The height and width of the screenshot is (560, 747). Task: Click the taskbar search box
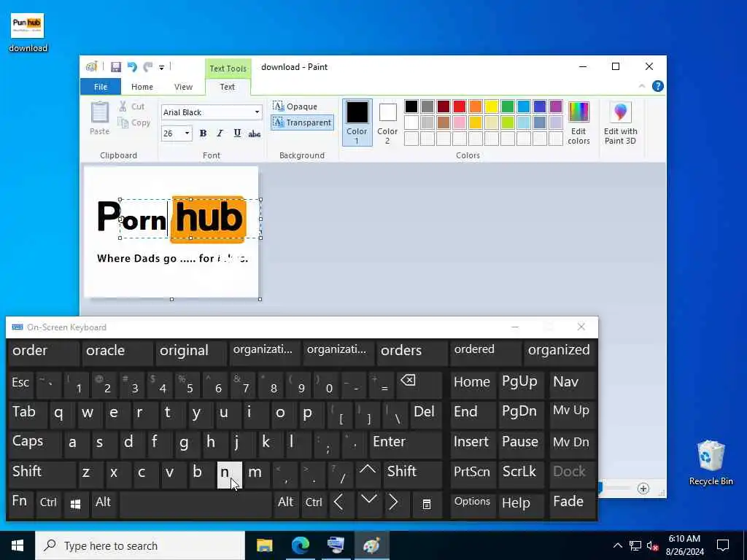(140, 545)
